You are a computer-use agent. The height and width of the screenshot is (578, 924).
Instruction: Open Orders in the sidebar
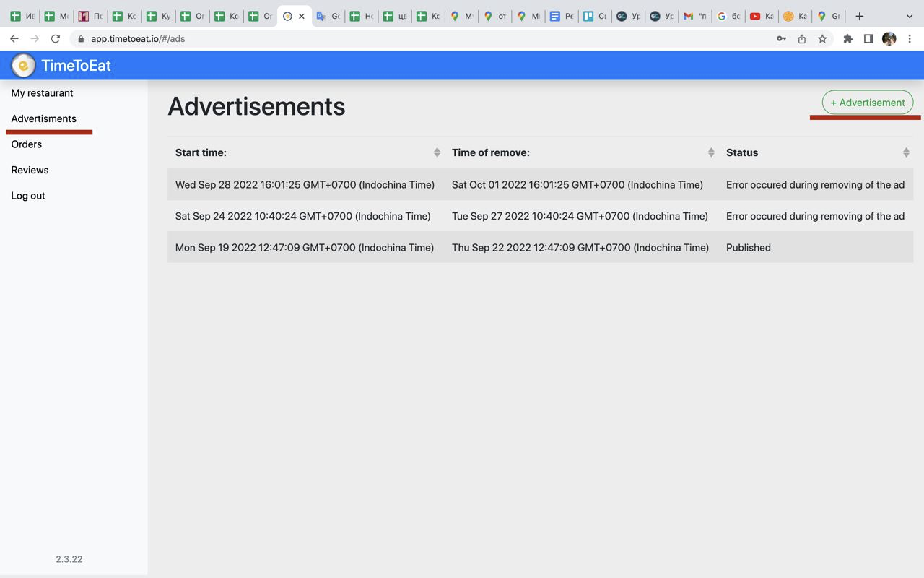pos(26,144)
